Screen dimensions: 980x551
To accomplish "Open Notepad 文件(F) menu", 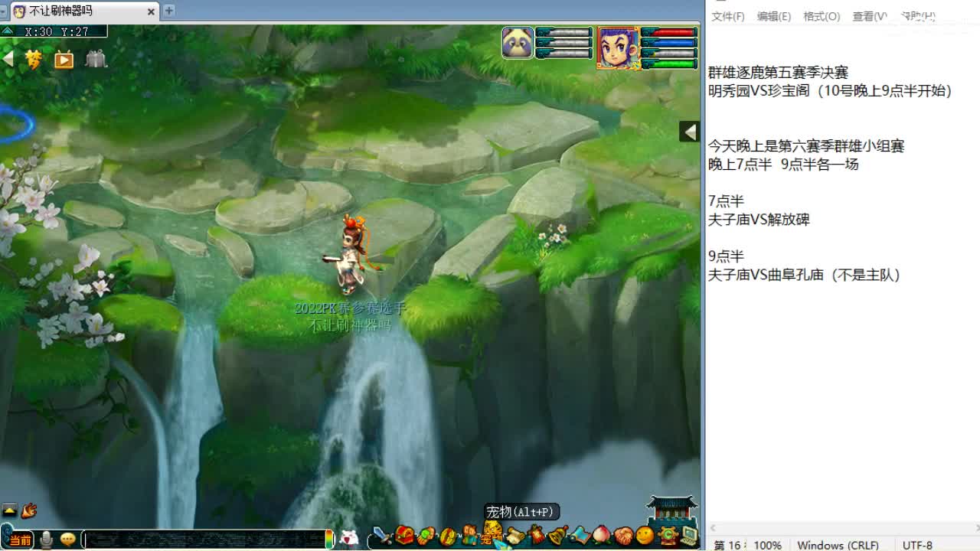I will (727, 16).
